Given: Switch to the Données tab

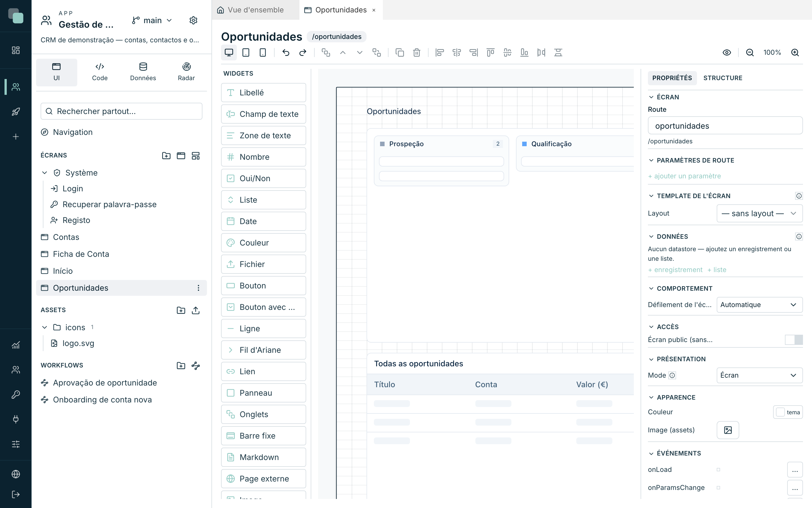Looking at the screenshot, I should (x=143, y=72).
